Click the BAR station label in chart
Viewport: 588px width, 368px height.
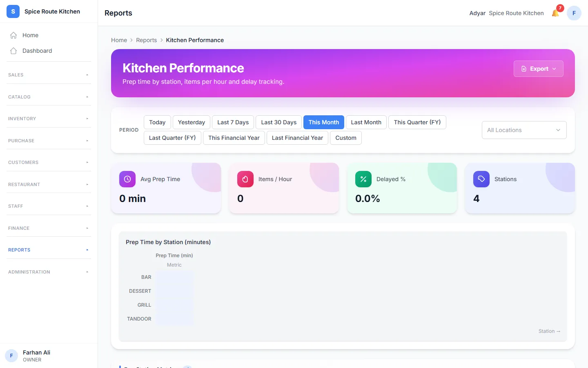pyautogui.click(x=146, y=277)
